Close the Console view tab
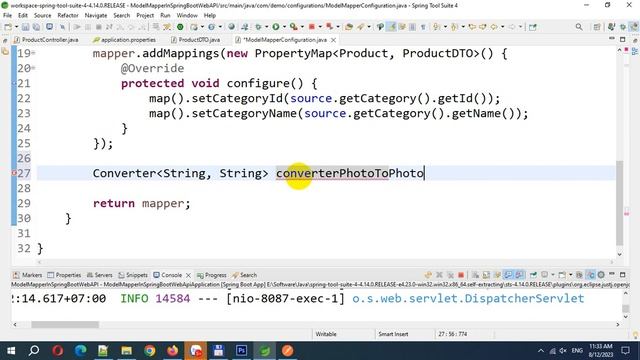This screenshot has height=360, width=640. coord(188,275)
